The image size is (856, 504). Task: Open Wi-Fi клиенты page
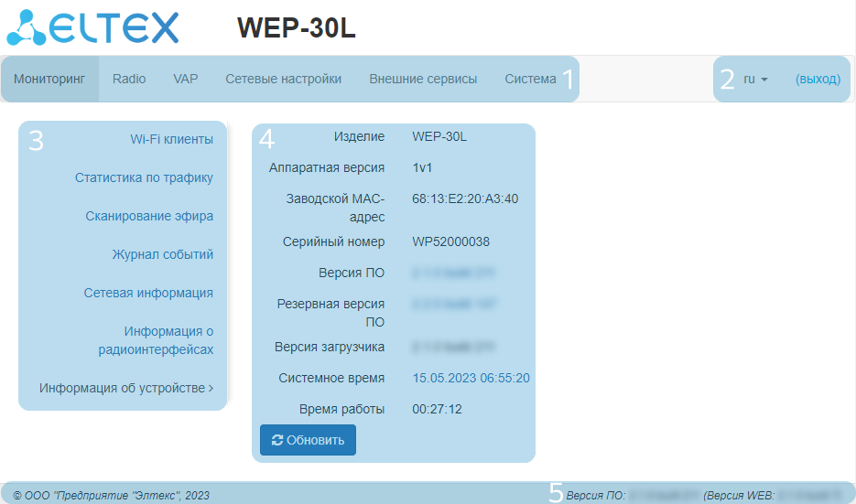(x=171, y=139)
